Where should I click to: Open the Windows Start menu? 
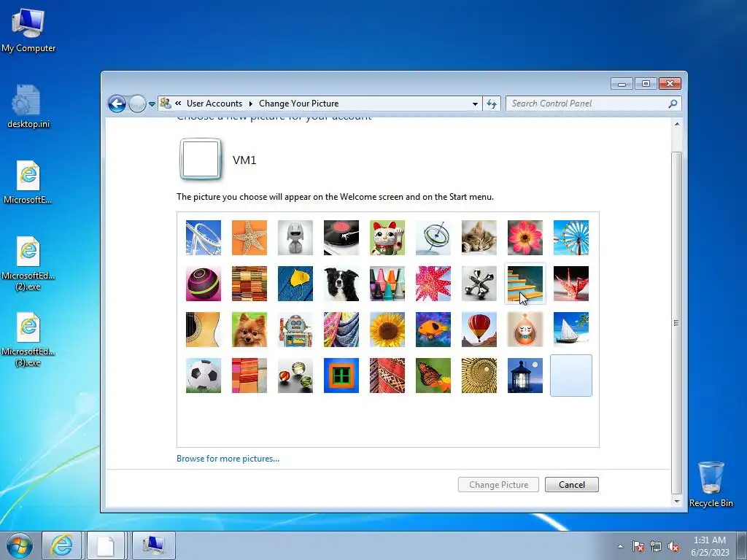click(x=20, y=545)
